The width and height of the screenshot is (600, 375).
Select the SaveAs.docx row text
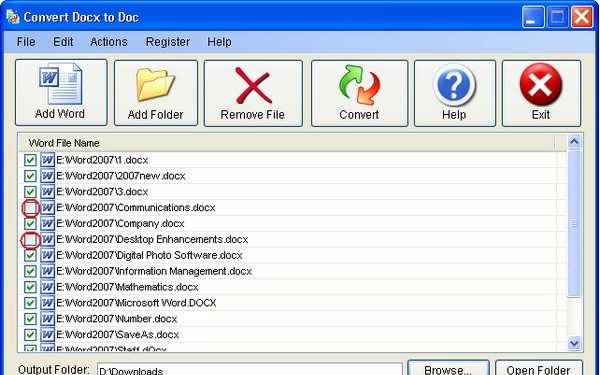coord(118,335)
